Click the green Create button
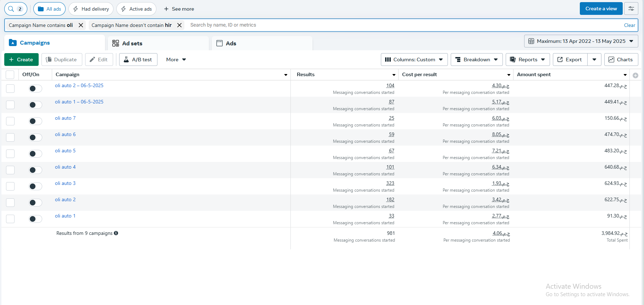This screenshot has width=644, height=305. (21, 60)
